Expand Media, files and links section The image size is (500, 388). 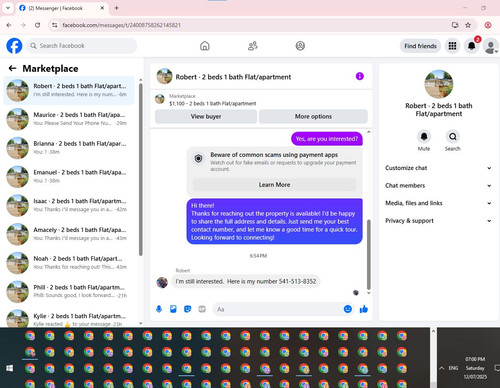pyautogui.click(x=438, y=203)
